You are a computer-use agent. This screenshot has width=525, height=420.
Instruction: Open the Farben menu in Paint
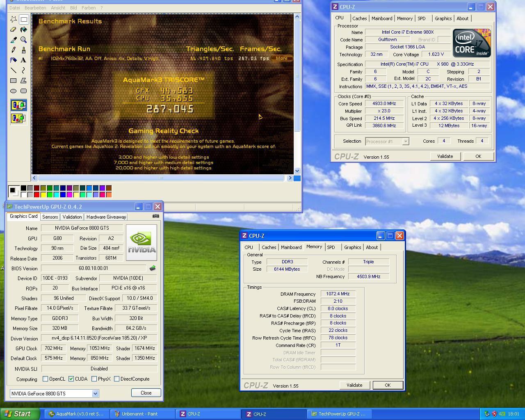[89, 8]
